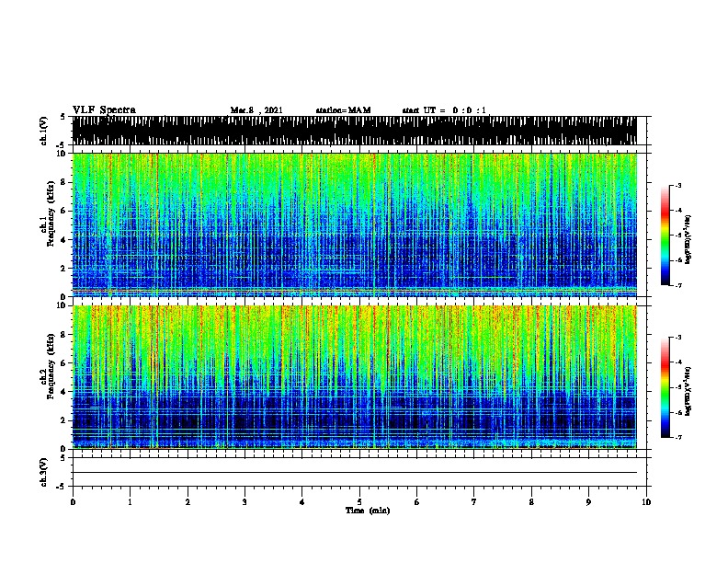Image resolution: width=728 pixels, height=563 pixels.
Task: Click tick label "3" on the Time axis
Action: (x=245, y=502)
